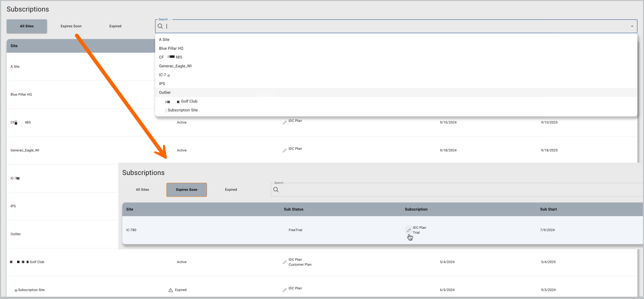Click 7/9/2024 start date in inset
Viewport: 644px width, 299px height.
pos(547,230)
